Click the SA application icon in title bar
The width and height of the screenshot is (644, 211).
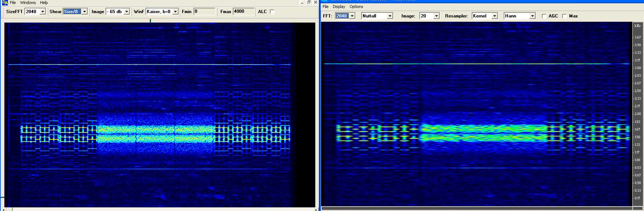pos(5,3)
